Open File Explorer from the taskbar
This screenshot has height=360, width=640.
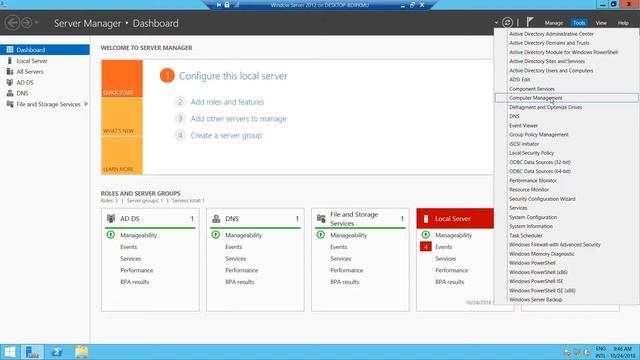pyautogui.click(x=81, y=352)
